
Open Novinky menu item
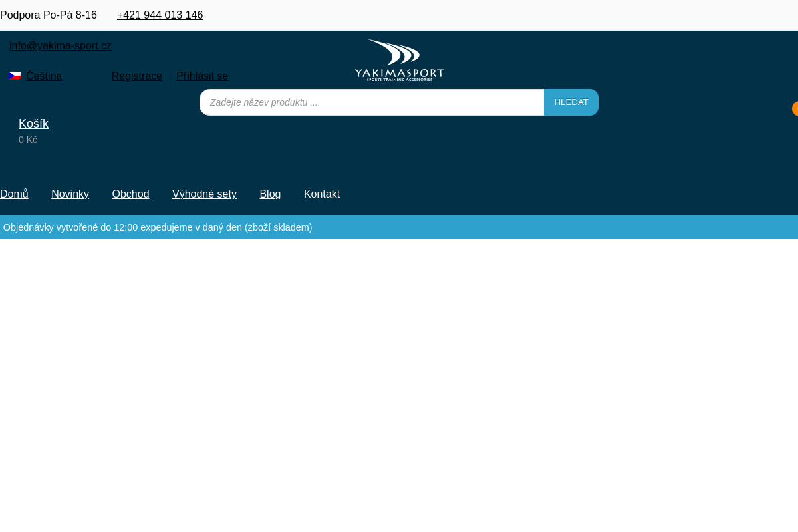pos(70,194)
